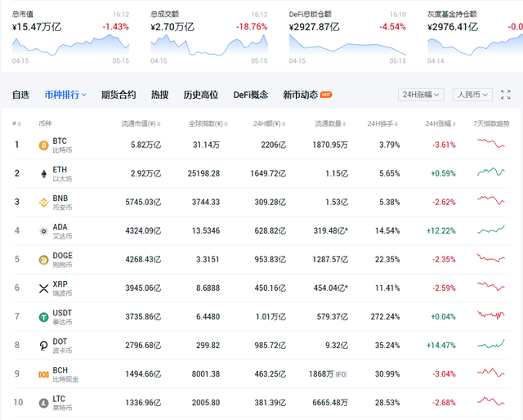Click DOT 7-day trend sparkline

pos(491,344)
